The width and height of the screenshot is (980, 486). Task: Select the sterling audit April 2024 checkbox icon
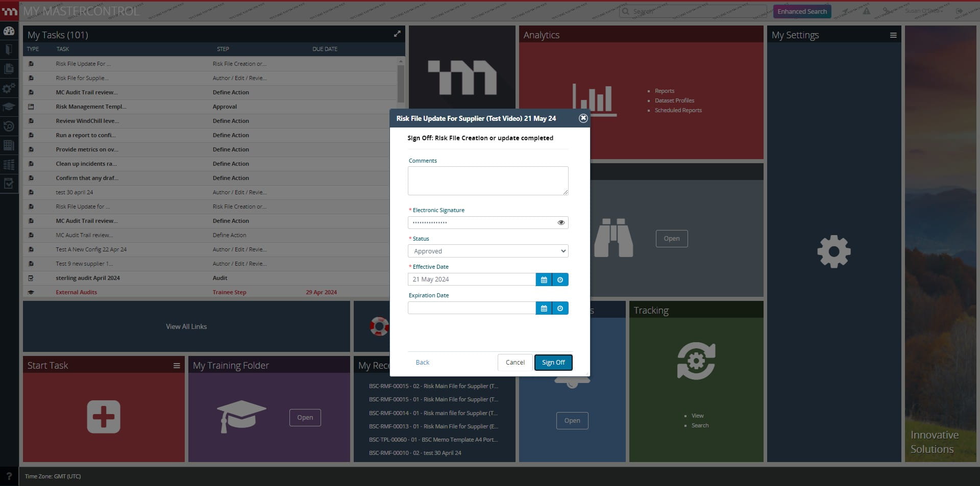point(32,278)
